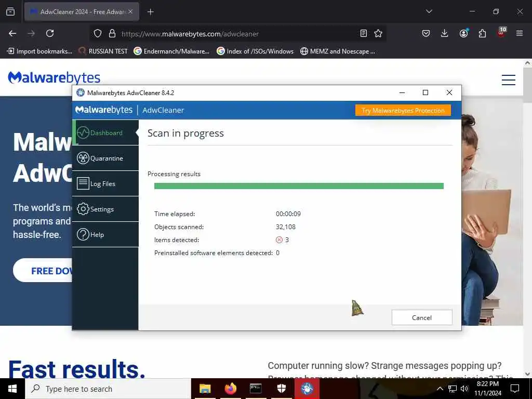Click the Dashboard pulse icon
Viewport: 532px width, 399px height.
click(x=83, y=132)
